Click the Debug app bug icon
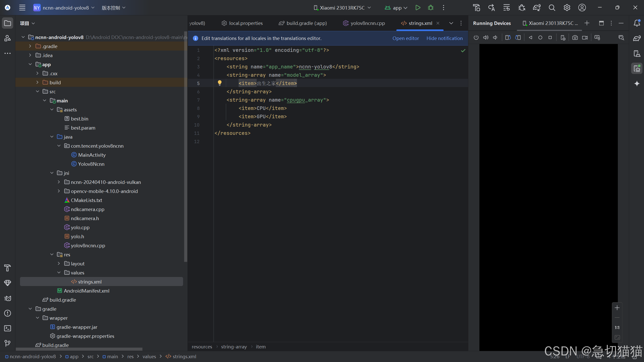The width and height of the screenshot is (644, 362). click(431, 8)
